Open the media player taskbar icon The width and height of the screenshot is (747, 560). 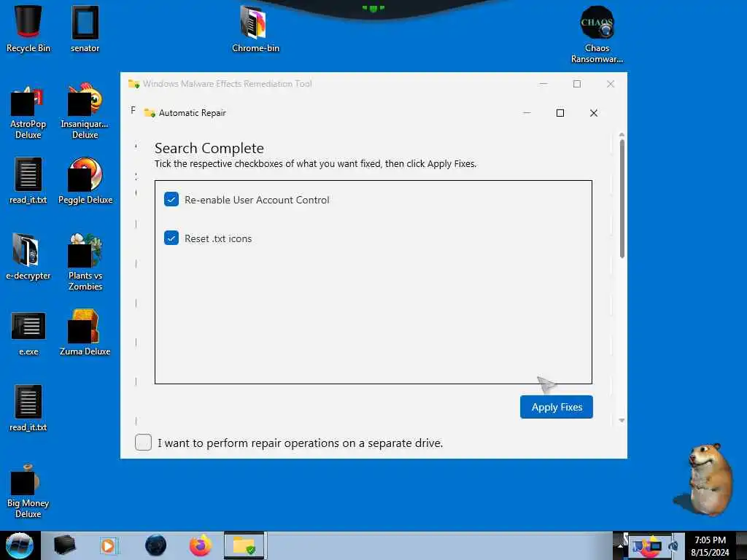[108, 545]
